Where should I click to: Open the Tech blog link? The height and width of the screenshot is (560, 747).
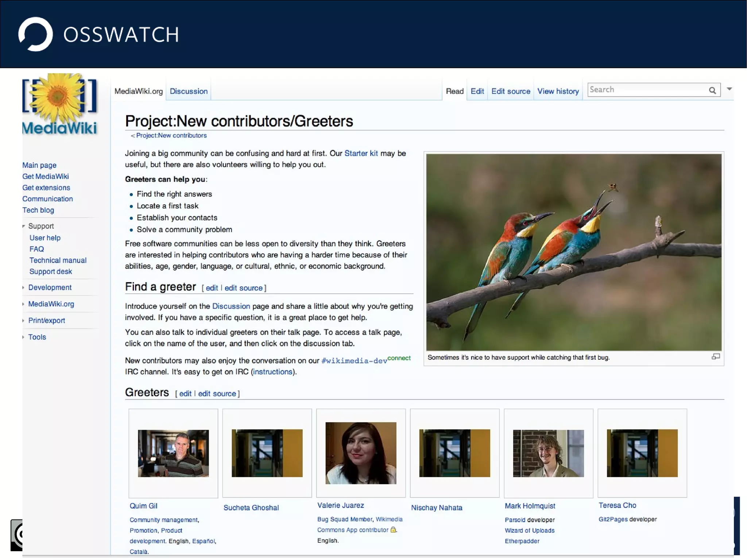pos(38,211)
